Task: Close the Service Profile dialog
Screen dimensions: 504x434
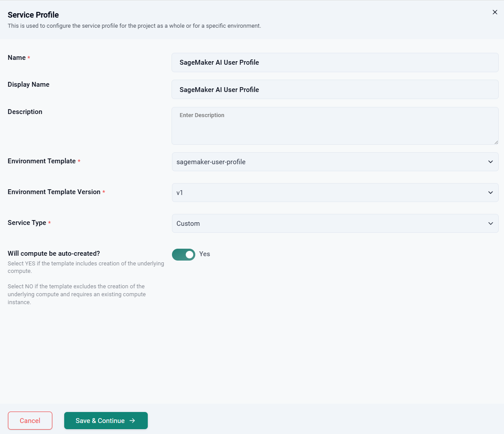Action: click(x=495, y=12)
